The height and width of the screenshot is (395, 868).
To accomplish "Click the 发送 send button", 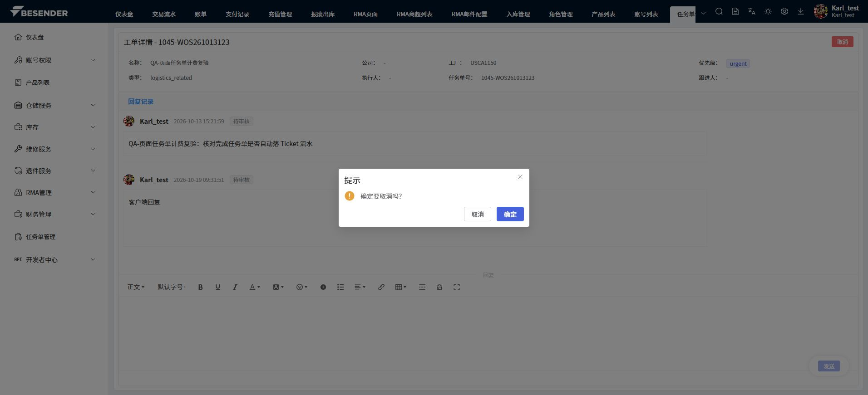I will click(829, 366).
